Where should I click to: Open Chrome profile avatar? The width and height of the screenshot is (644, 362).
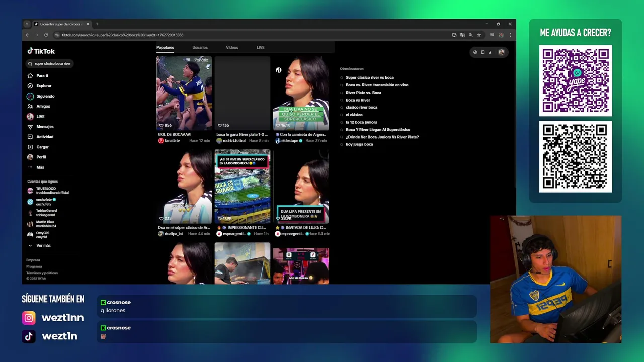tap(501, 35)
